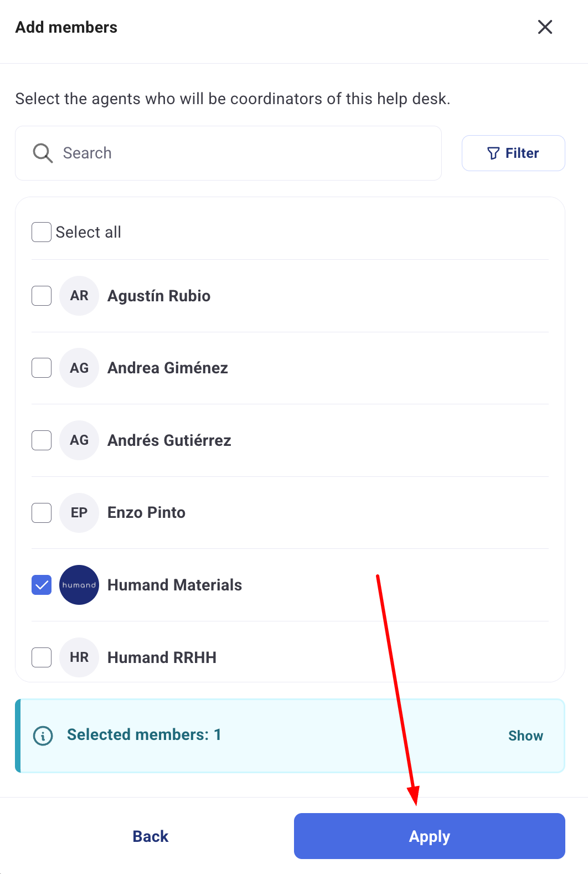Click the info icon beside Selected members
This screenshot has width=588, height=874.
pos(43,736)
